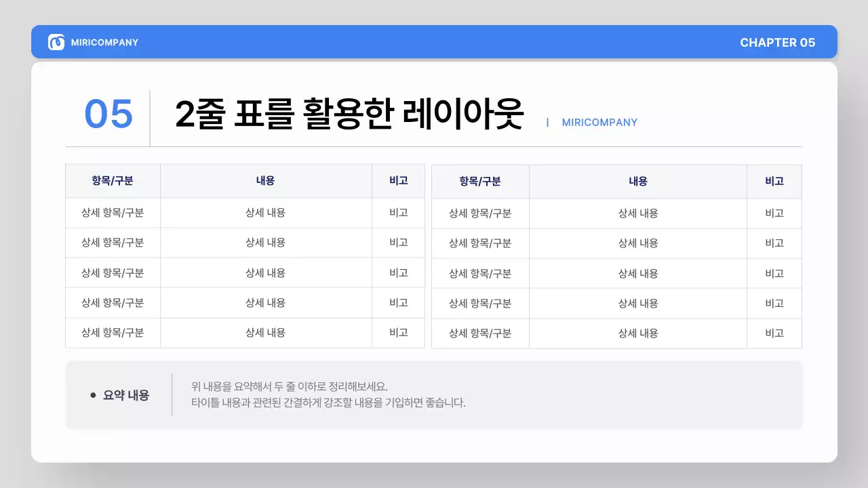Click the MIRICOMPANY circular logo icon
This screenshot has width=868, height=488.
click(55, 41)
